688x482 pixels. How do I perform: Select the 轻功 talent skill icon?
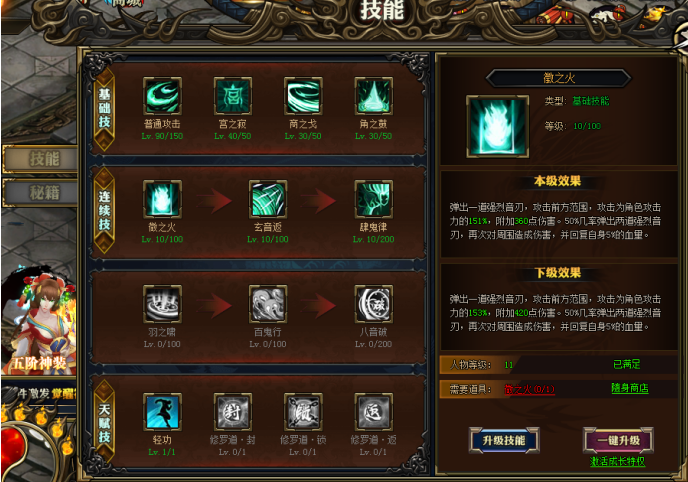[x=162, y=411]
